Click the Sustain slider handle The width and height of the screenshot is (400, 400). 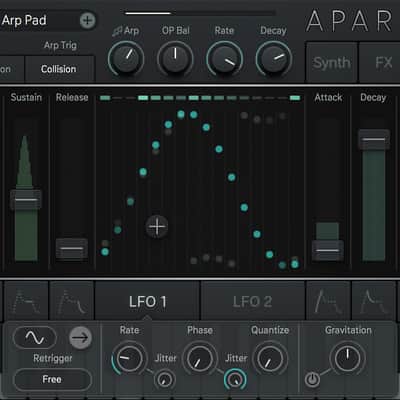coord(26,200)
